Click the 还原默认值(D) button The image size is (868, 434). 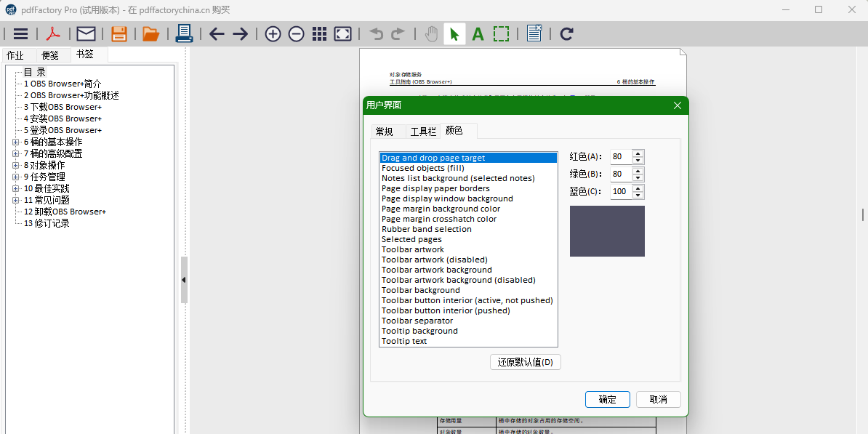tap(525, 362)
